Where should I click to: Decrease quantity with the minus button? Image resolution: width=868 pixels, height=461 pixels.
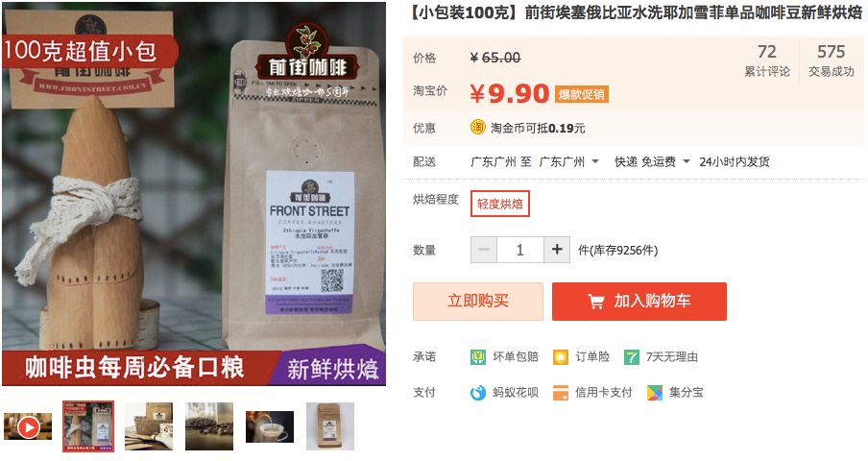484,250
